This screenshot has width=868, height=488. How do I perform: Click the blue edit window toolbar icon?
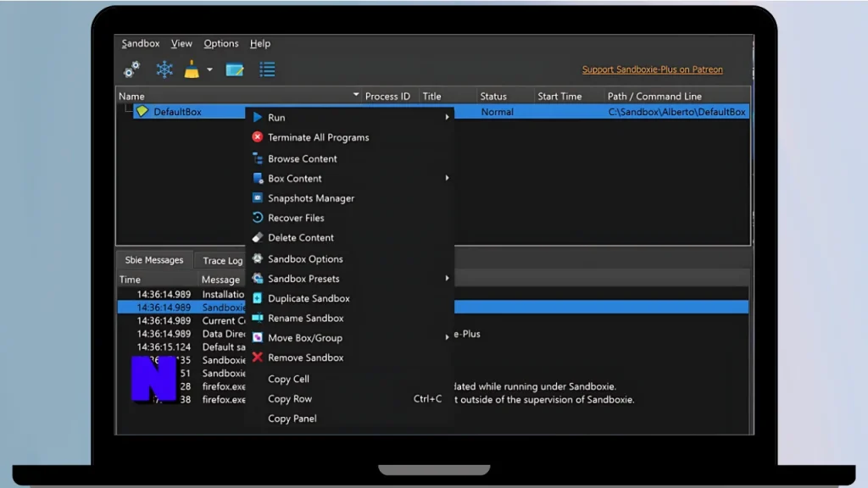pyautogui.click(x=235, y=69)
